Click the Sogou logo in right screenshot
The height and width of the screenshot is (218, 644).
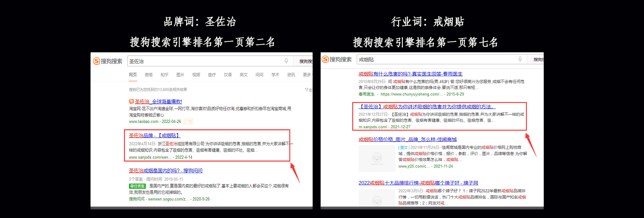pyautogui.click(x=336, y=59)
